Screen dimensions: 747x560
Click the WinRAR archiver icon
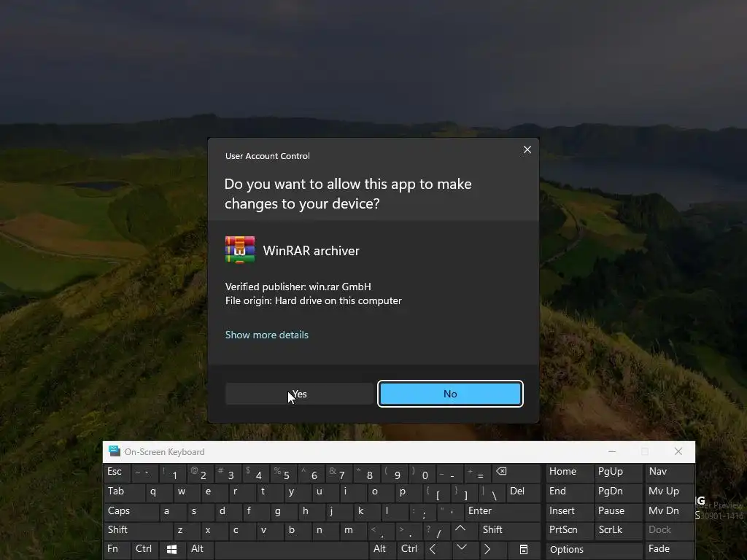[x=239, y=249]
